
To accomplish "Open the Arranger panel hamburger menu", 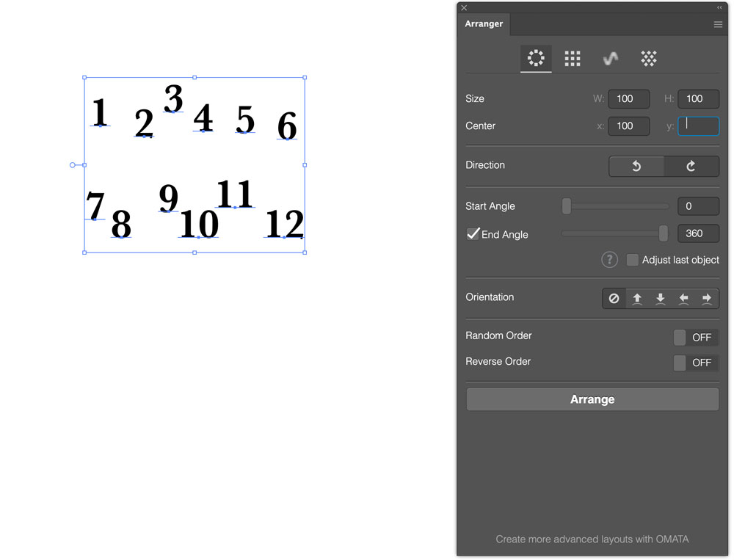I will coord(718,24).
